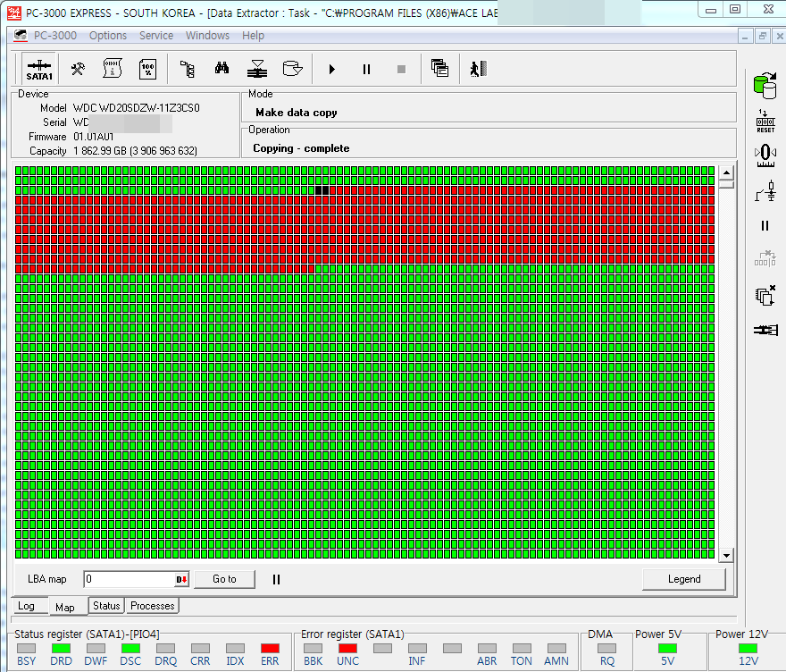
Task: Click the power switch circuit icon
Action: click(765, 191)
